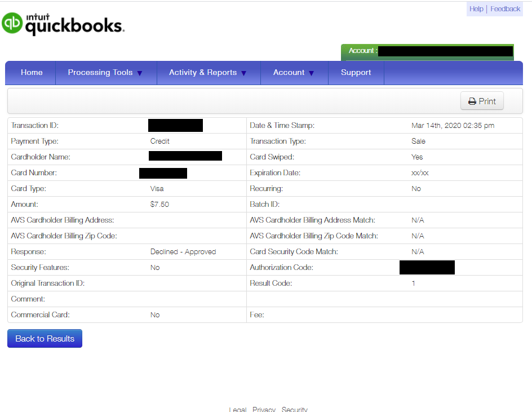Viewport: 532px width, 412px height.
Task: Click the QuickBooks green logo icon
Action: coord(12,23)
